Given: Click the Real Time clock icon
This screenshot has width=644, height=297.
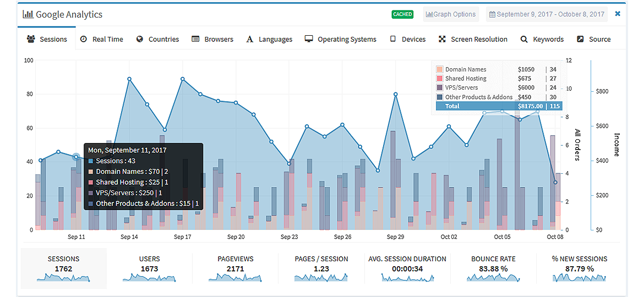Looking at the screenshot, I should click(x=83, y=39).
